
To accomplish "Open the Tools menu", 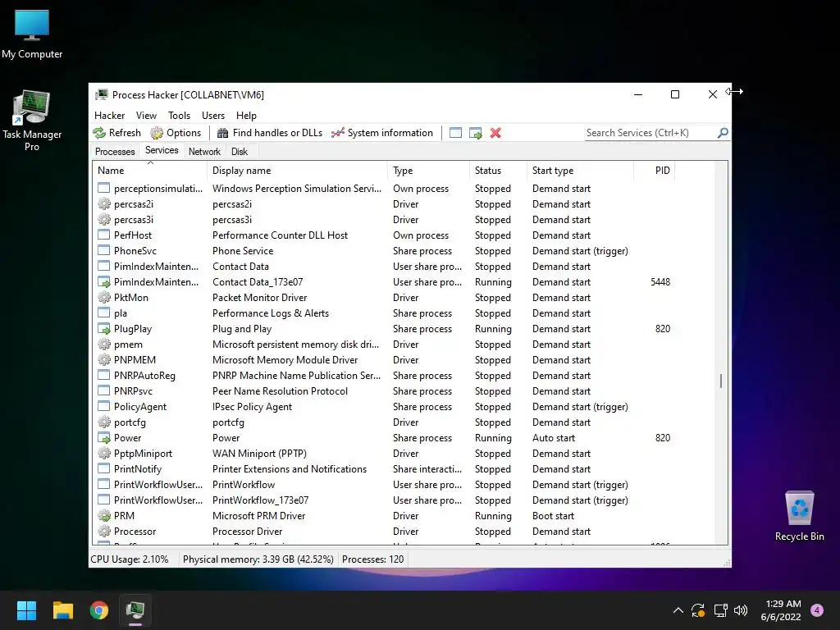I will pyautogui.click(x=179, y=116).
